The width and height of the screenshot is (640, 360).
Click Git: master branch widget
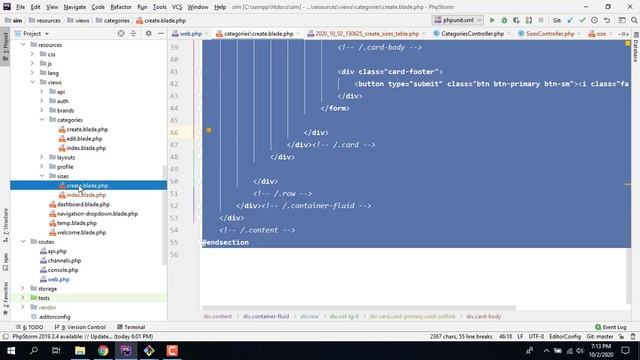pyautogui.click(x=600, y=336)
